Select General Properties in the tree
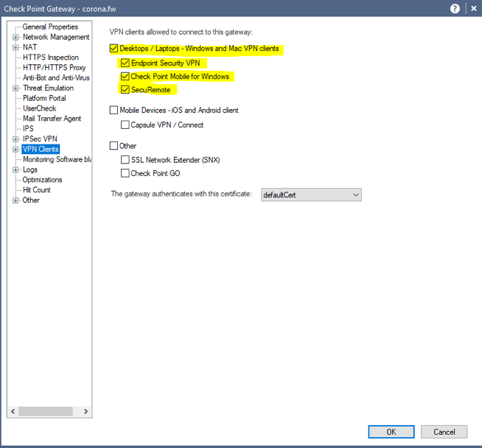Viewport: 482px width, 448px height. (x=50, y=27)
